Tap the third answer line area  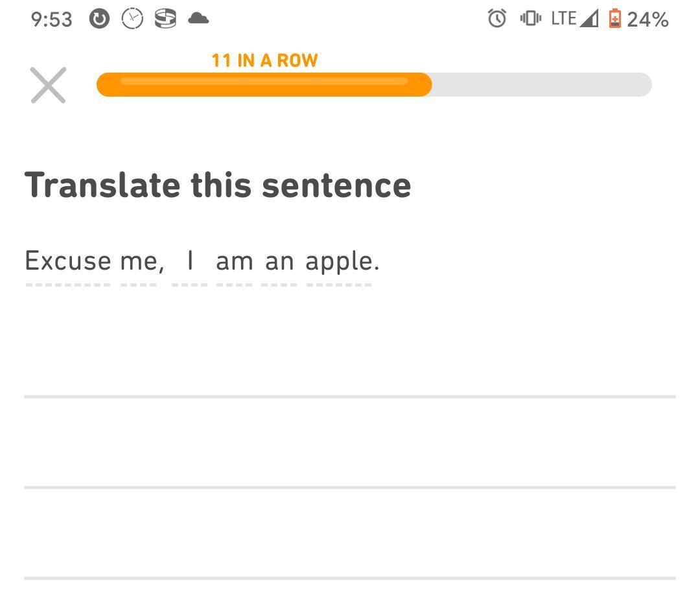click(350, 533)
